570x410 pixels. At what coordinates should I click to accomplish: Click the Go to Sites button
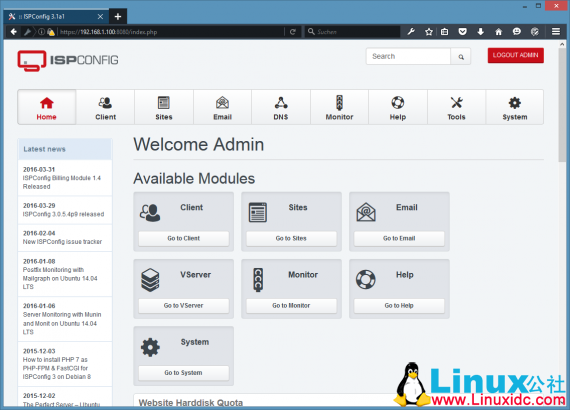tap(291, 238)
